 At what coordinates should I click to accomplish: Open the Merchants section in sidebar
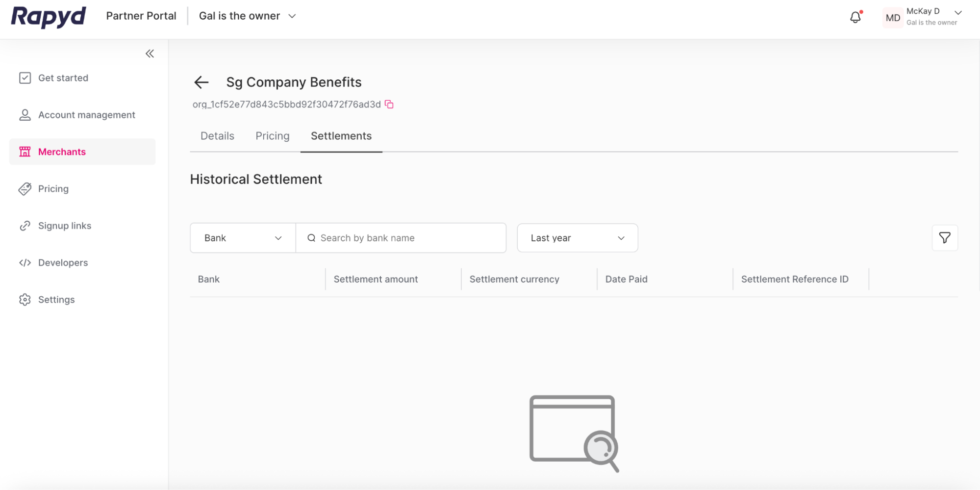[62, 152]
